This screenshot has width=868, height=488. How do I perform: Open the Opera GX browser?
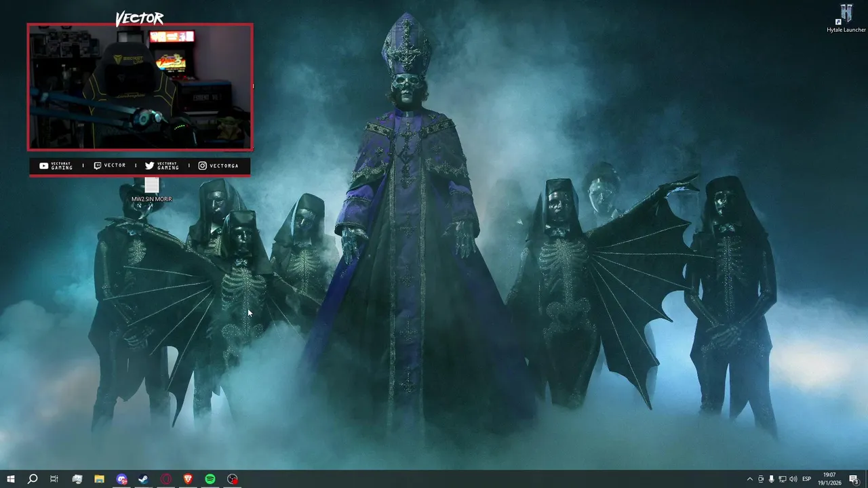[165, 479]
